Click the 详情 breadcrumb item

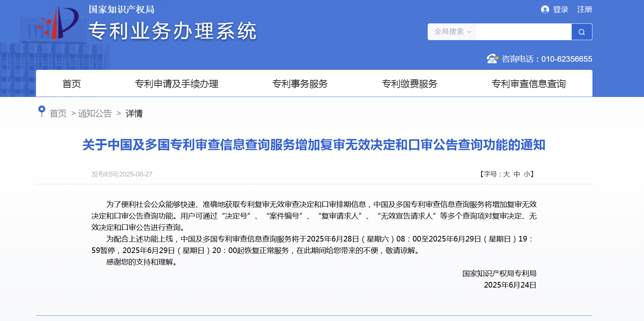click(134, 113)
